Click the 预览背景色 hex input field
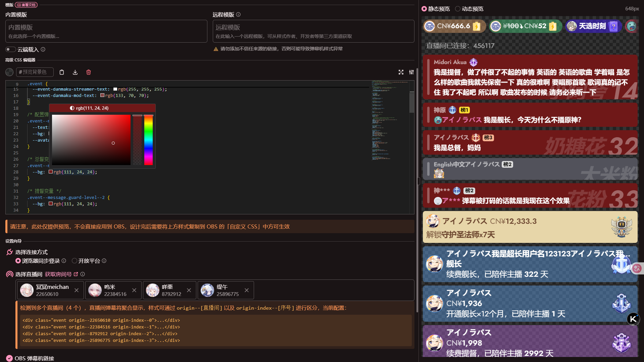This screenshot has height=362, width=644. pos(35,72)
